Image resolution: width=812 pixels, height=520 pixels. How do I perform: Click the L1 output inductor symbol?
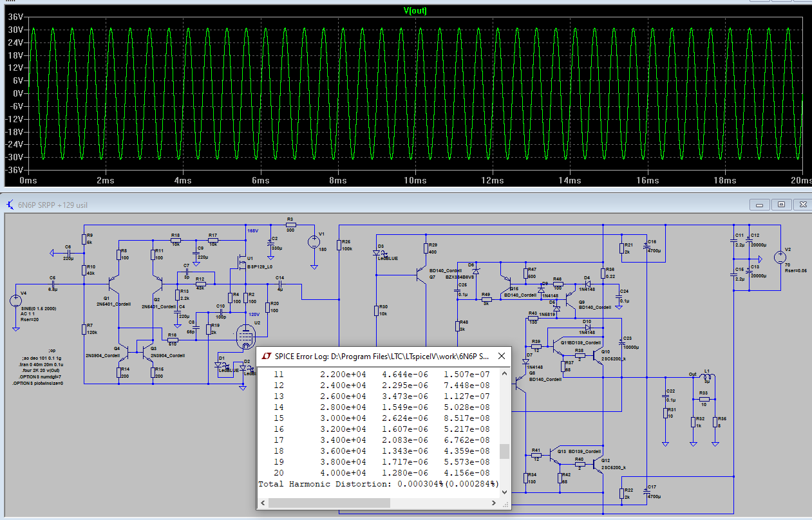point(707,377)
